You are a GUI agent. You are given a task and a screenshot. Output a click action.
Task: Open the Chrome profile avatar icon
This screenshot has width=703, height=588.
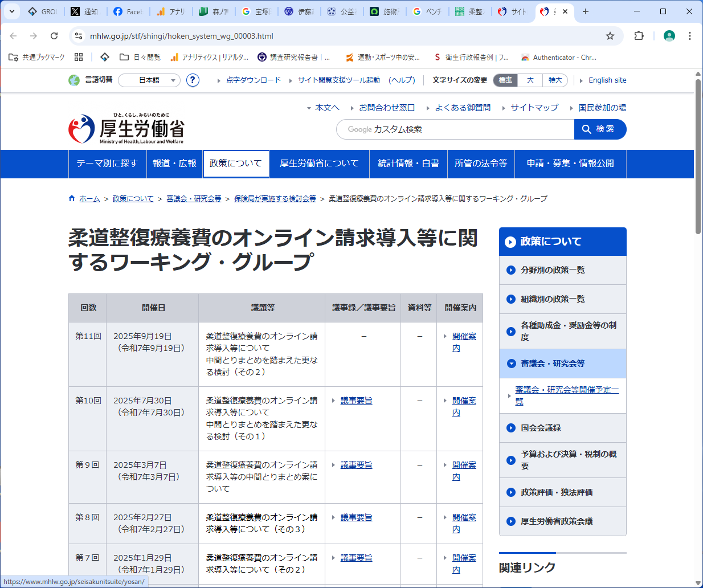tap(669, 36)
